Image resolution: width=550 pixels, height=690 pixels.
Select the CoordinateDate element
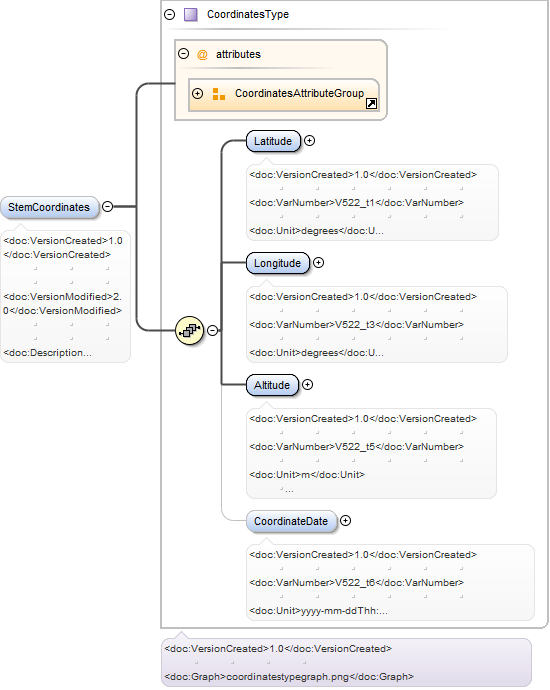pos(291,521)
